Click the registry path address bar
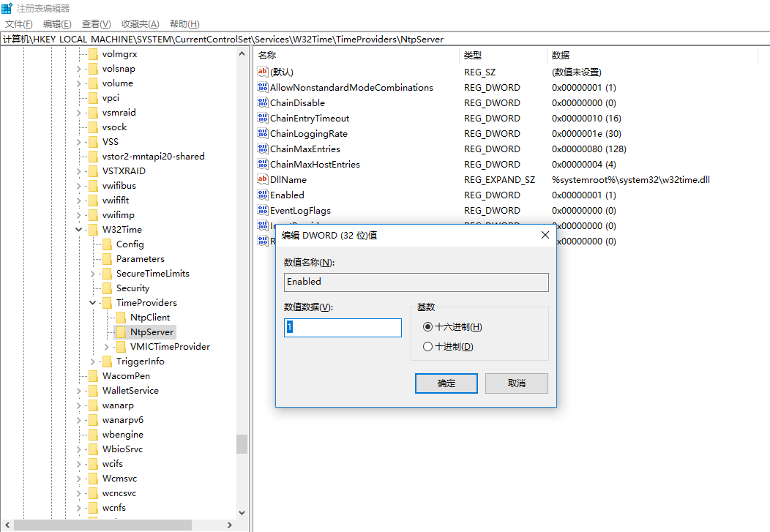 click(x=385, y=40)
